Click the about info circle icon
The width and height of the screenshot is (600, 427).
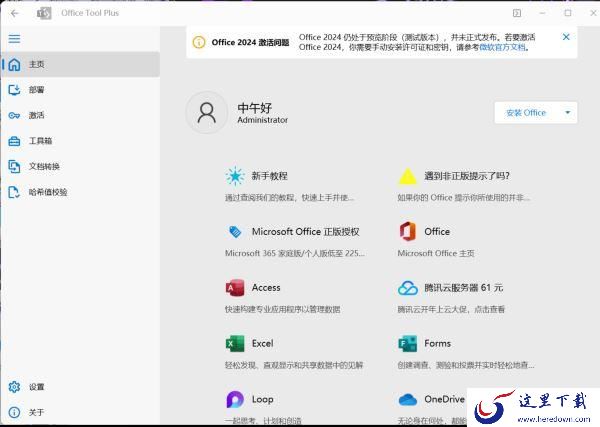[x=14, y=412]
